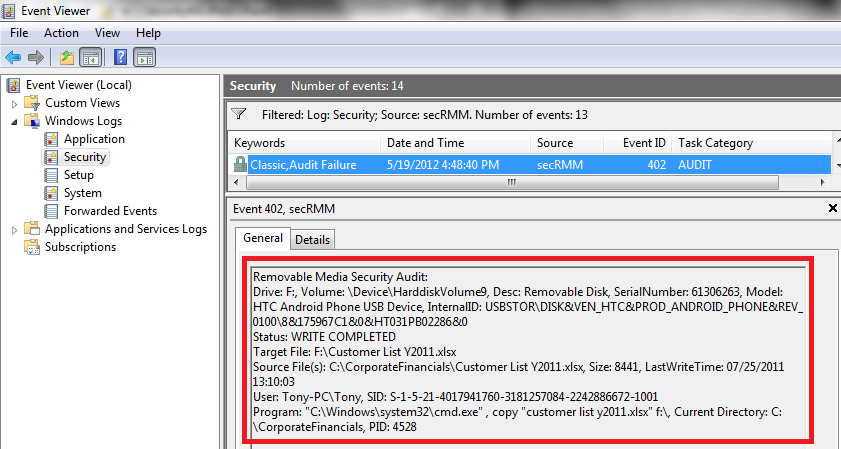Select the Classic, Audit Failure event row
Image resolution: width=841 pixels, height=449 pixels.
[530, 164]
